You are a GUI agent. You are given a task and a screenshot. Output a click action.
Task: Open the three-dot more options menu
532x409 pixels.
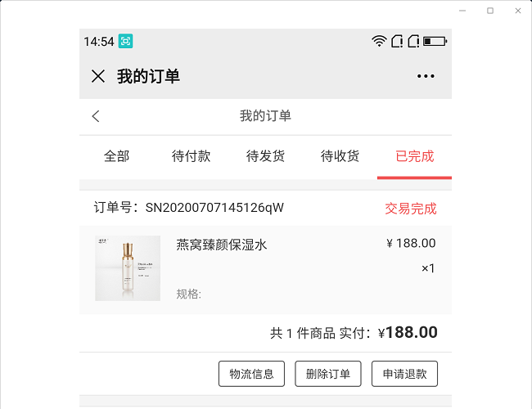[426, 76]
